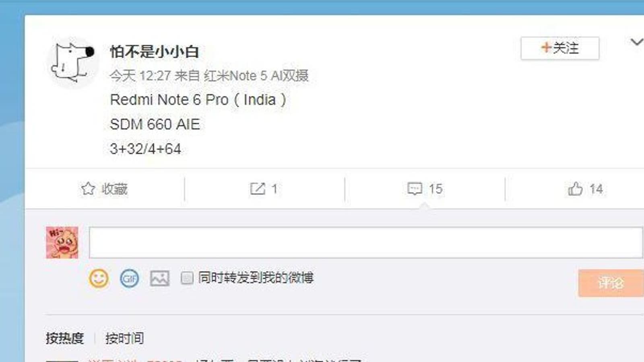This screenshot has height=362, width=644.
Task: Open the poster's dog avatar
Action: click(73, 62)
